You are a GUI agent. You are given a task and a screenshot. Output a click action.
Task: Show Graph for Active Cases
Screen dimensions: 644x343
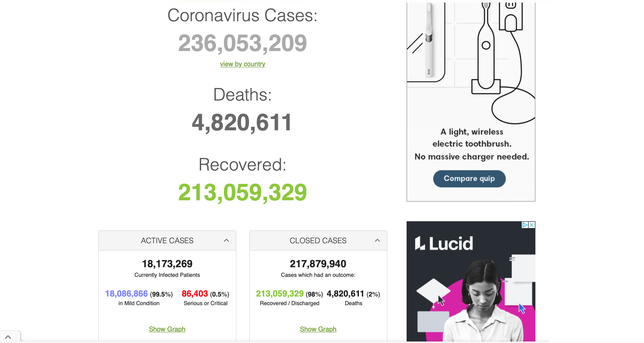(x=167, y=329)
